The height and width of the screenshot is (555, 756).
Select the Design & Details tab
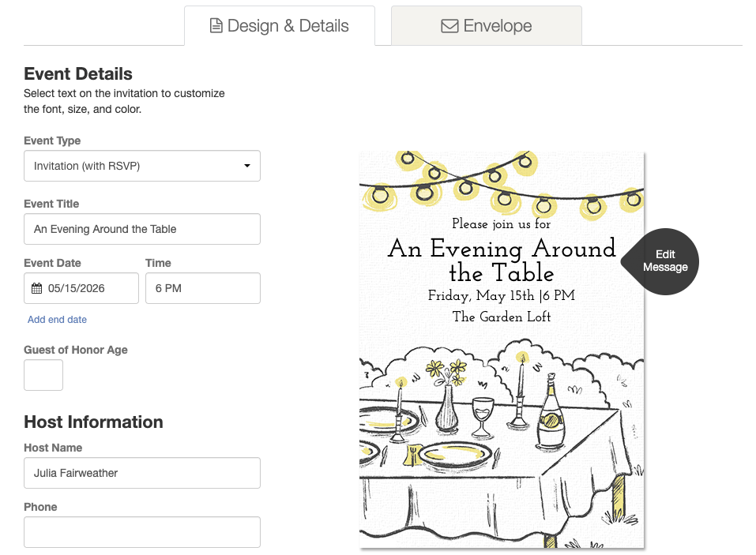[280, 25]
